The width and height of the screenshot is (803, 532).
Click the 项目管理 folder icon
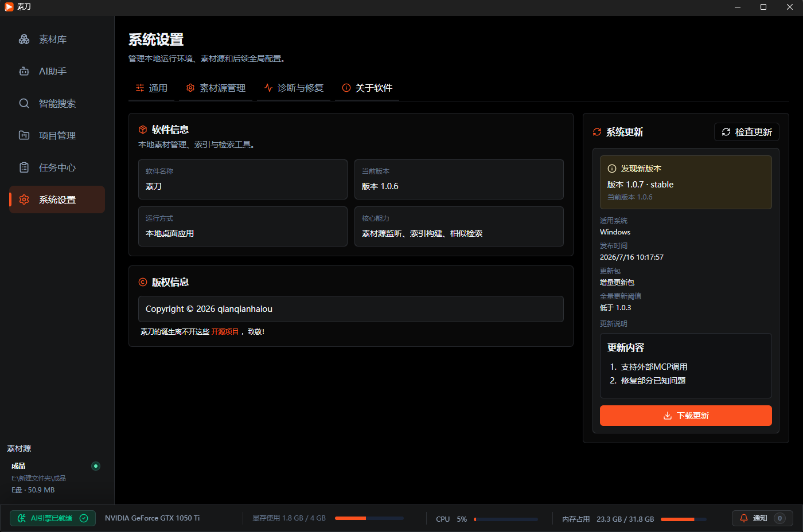pyautogui.click(x=24, y=135)
